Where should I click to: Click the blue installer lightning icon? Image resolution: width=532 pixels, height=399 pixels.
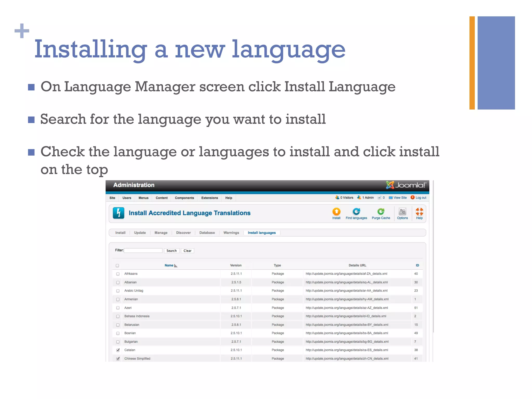(118, 213)
